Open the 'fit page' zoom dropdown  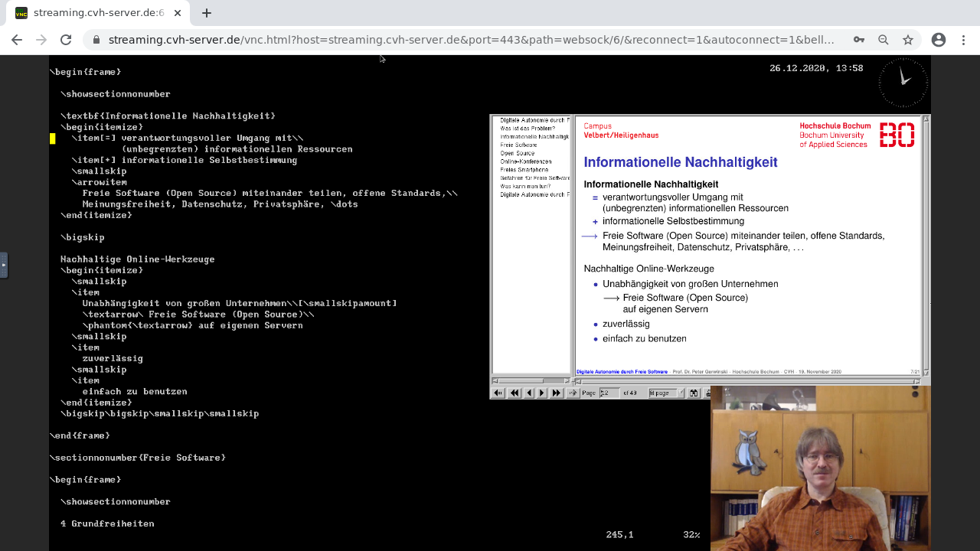[x=667, y=393]
